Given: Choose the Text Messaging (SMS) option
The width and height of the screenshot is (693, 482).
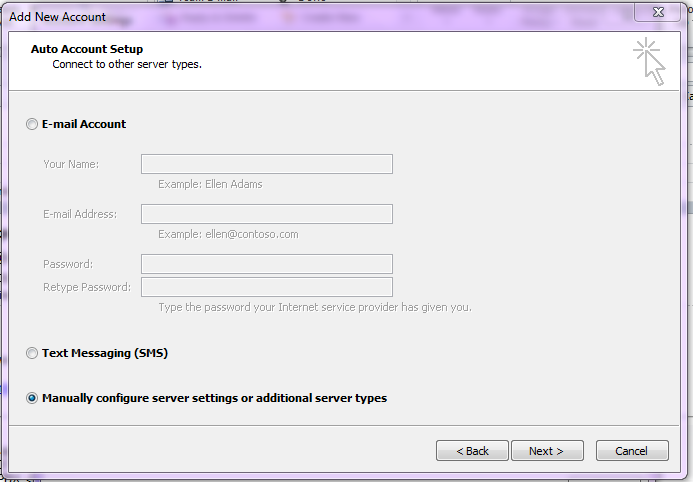Looking at the screenshot, I should [x=32, y=353].
